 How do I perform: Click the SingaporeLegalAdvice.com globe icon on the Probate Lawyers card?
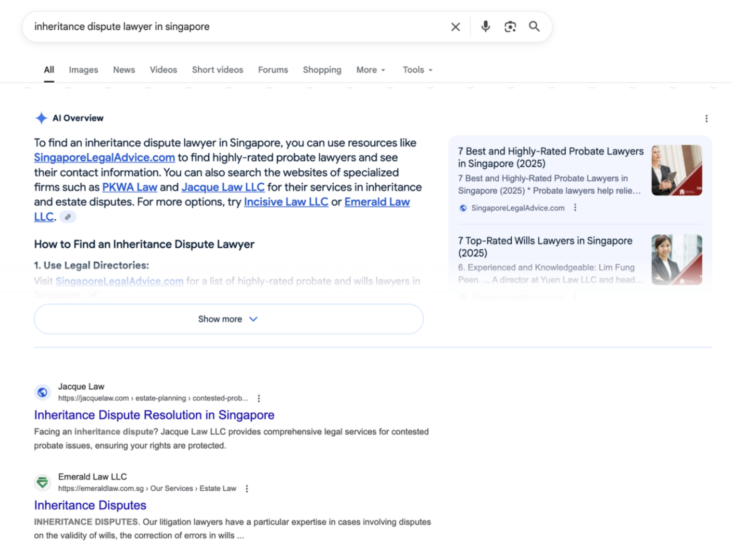pos(463,208)
